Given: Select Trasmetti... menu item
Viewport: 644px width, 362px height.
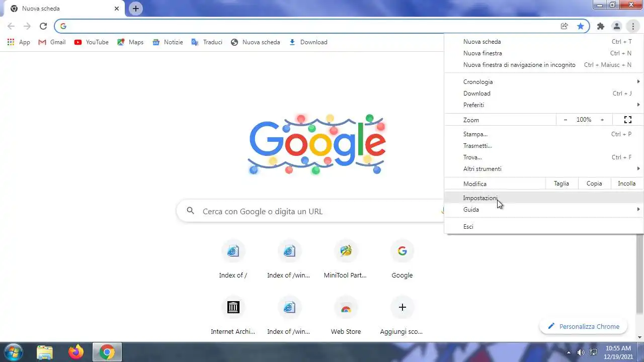Looking at the screenshot, I should tap(544, 146).
